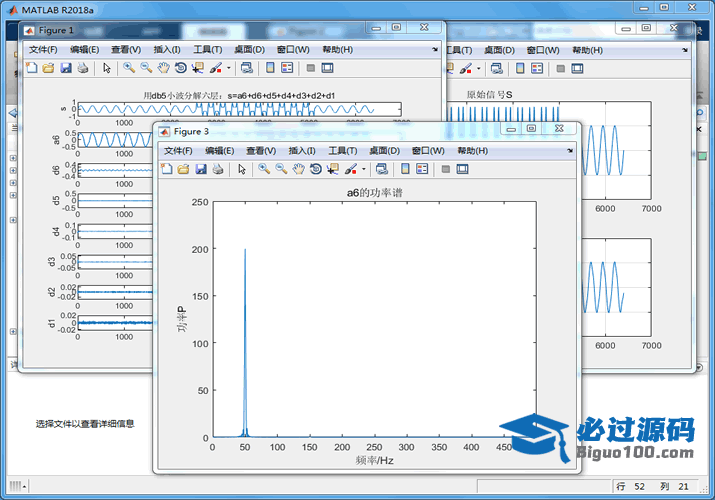Click the Zoom In tool in Figure 3

pyautogui.click(x=264, y=169)
